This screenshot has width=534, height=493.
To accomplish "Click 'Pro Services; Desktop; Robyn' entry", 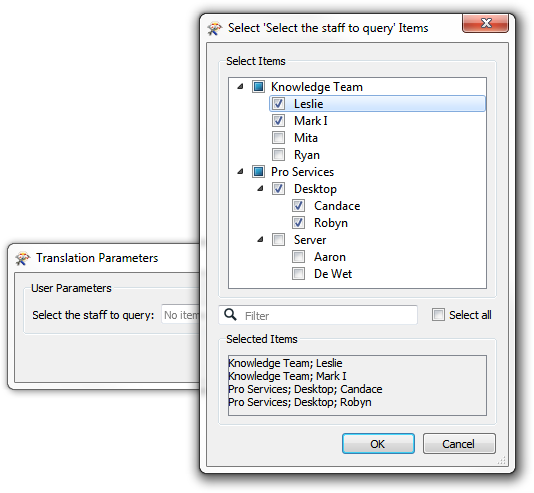I will click(x=300, y=402).
